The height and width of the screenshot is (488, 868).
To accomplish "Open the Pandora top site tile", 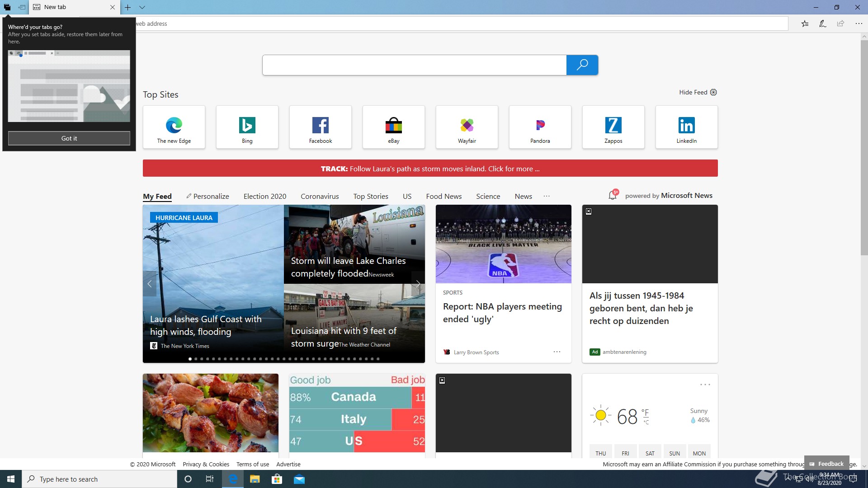I will [x=540, y=127].
